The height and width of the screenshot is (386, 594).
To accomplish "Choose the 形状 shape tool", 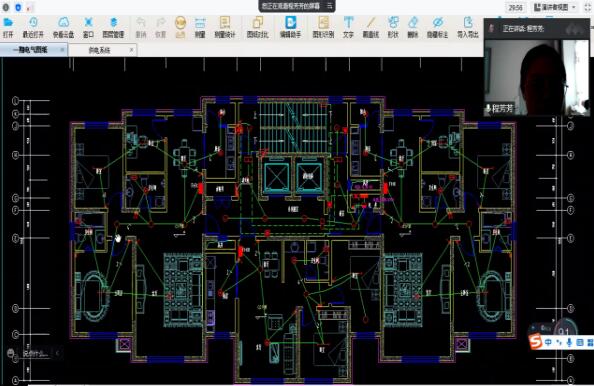I will (393, 22).
